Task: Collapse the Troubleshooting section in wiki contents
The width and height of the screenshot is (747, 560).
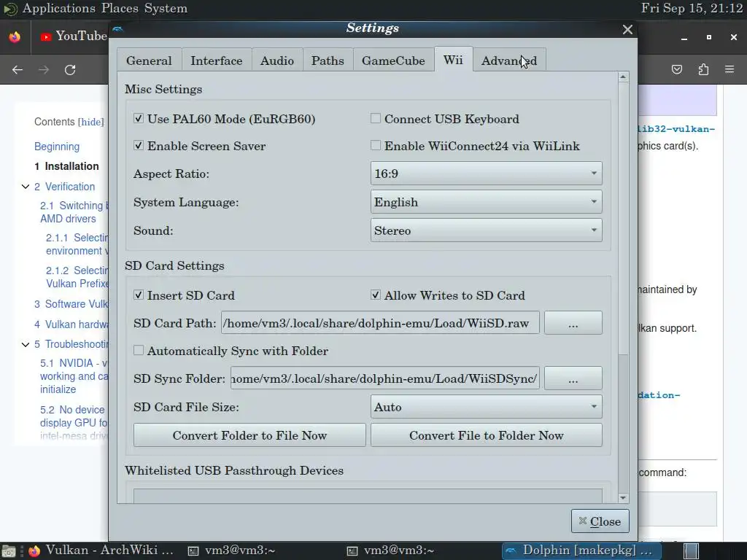Action: coord(26,344)
